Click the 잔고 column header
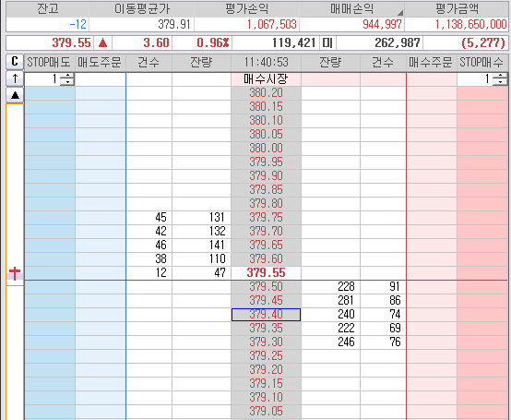The width and height of the screenshot is (511, 420). [x=48, y=9]
